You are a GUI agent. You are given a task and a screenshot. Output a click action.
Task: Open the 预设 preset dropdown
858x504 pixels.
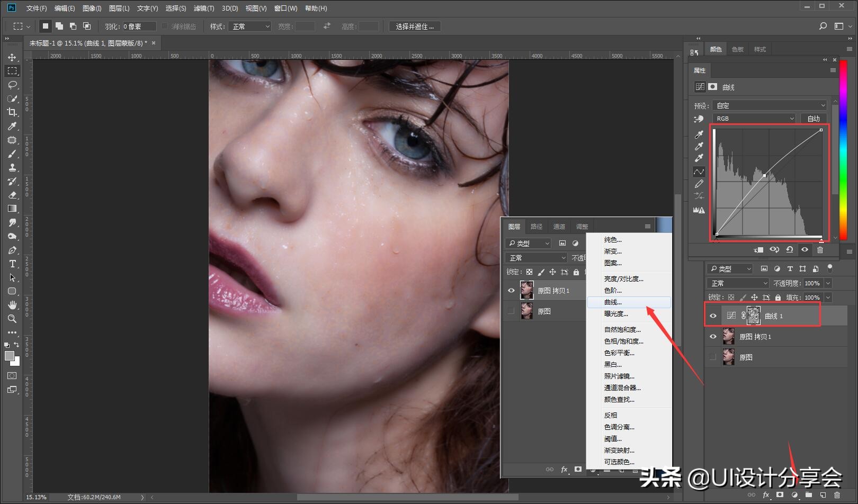tap(769, 105)
